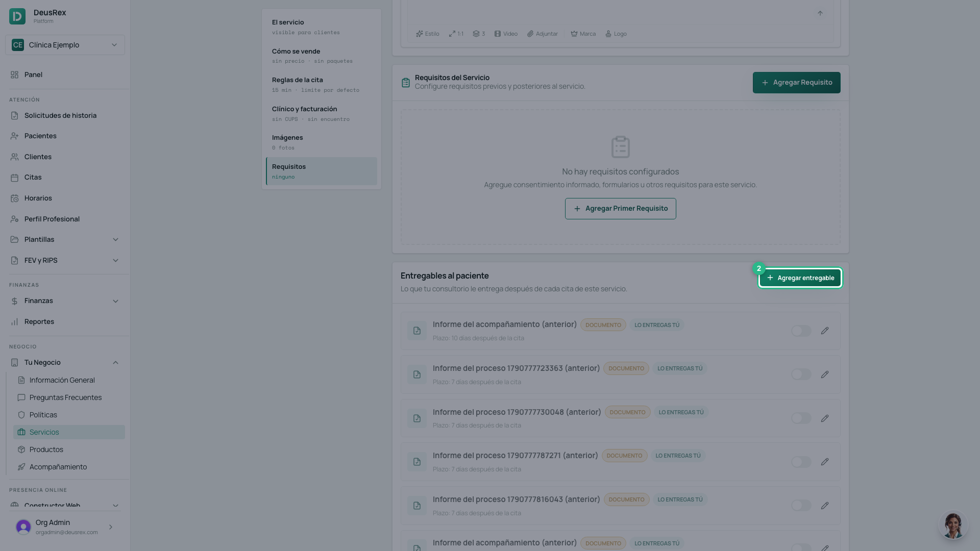Screen dimensions: 980x551
Task: Click the Video tool in editor toolbar
Action: 506,34
